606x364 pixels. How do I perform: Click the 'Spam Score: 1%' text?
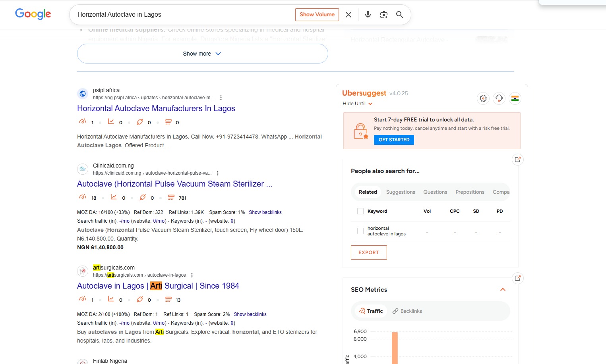click(x=227, y=212)
